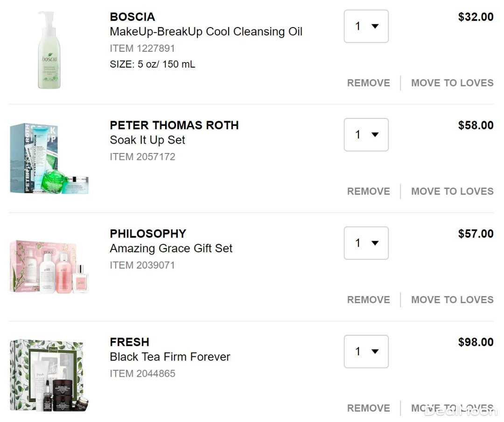Open the Peter Thomas Roth set product image
The image size is (504, 422).
tap(49, 159)
